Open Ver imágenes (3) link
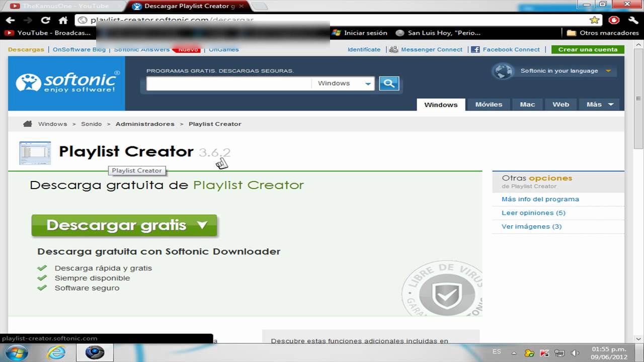The width and height of the screenshot is (644, 362). (x=531, y=226)
